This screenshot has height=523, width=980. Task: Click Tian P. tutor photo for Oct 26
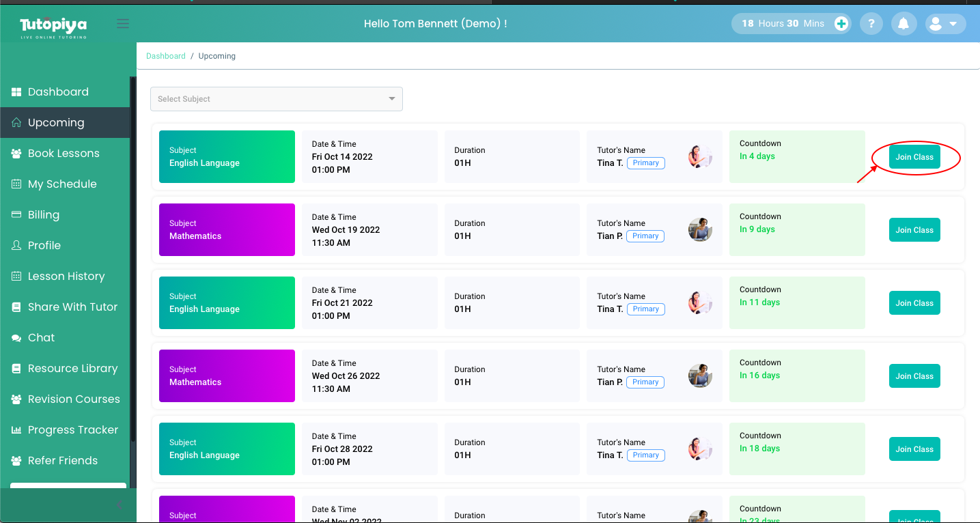coord(700,376)
